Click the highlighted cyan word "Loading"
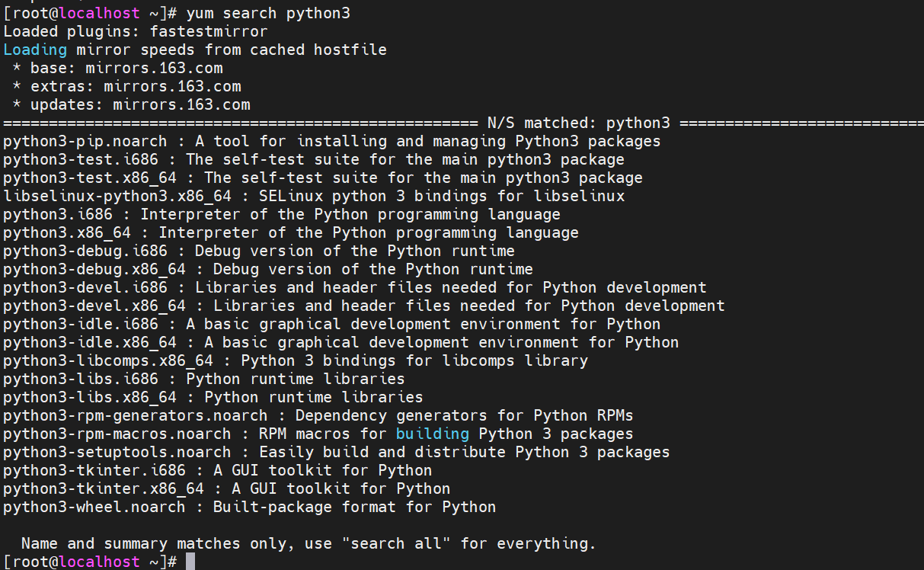The height and width of the screenshot is (570, 924). coord(35,50)
